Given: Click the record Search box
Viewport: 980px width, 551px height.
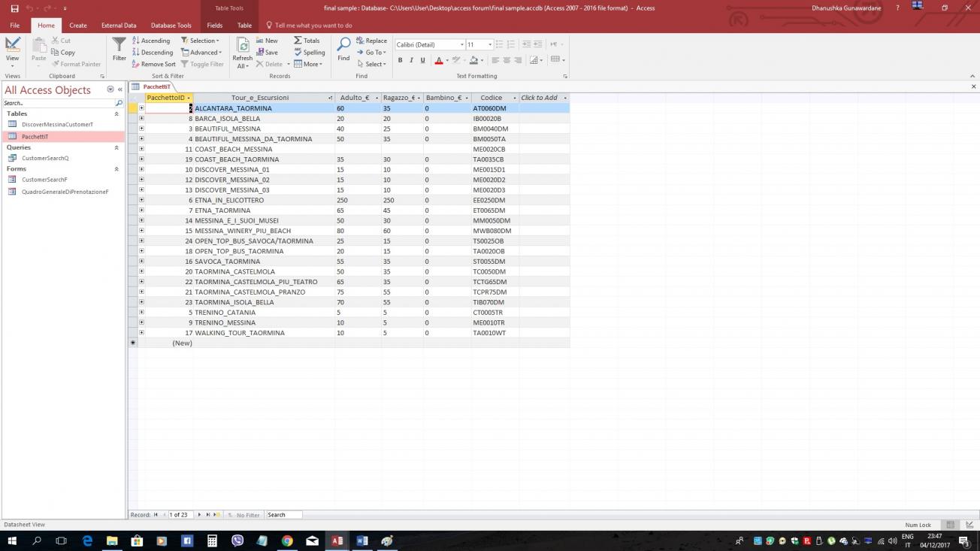Looking at the screenshot, I should (283, 515).
